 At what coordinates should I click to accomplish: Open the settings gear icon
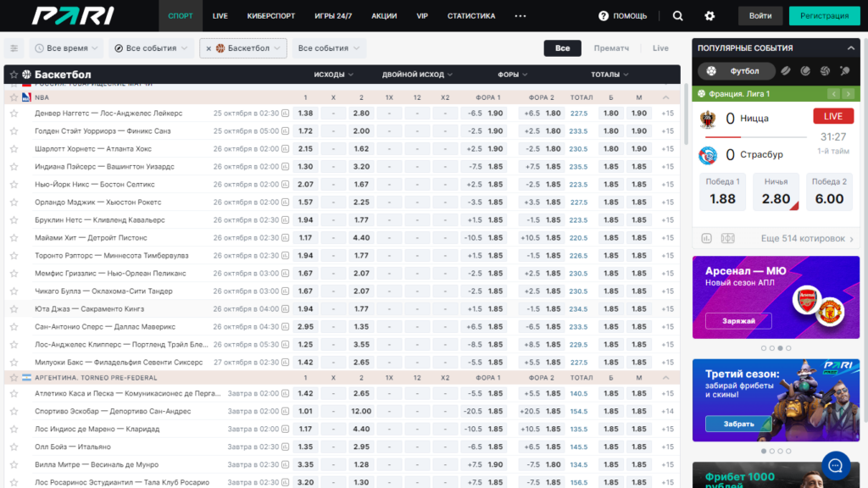click(709, 16)
